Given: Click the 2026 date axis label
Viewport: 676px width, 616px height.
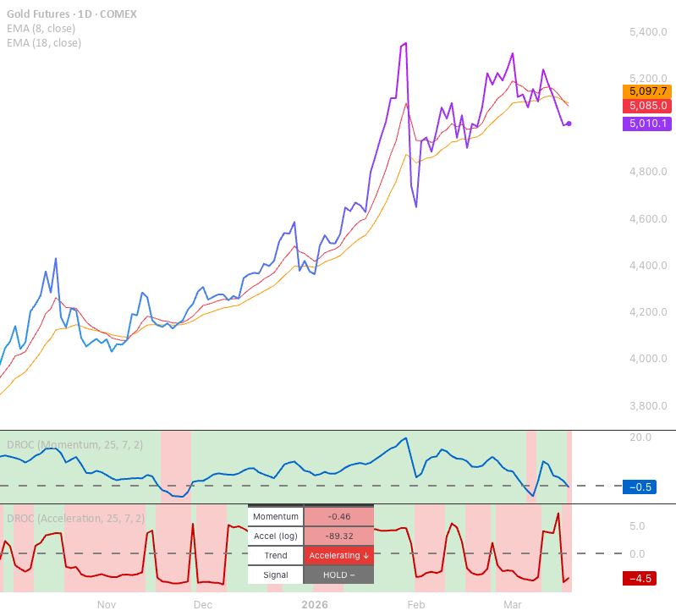Looking at the screenshot, I should pyautogui.click(x=315, y=605).
